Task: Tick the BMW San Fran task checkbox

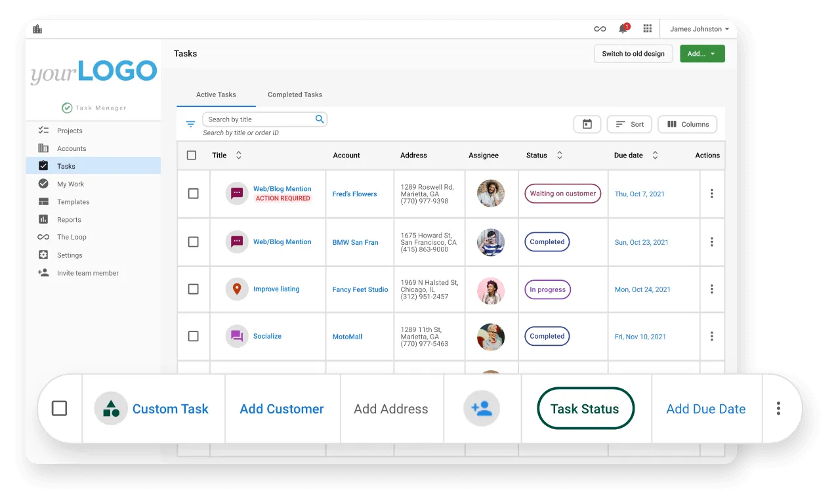Action: tap(193, 241)
